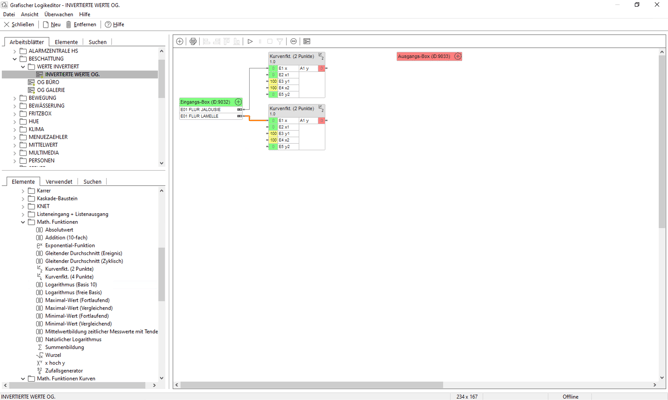This screenshot has height=400, width=668.
Task: Click yellow E3 y1 value of upper block
Action: (x=273, y=81)
